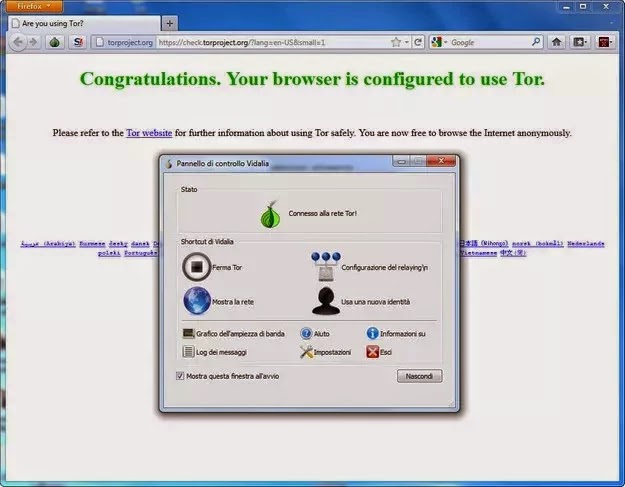625x487 pixels.
Task: Open the search engine chooser dropdown
Action: point(445,42)
